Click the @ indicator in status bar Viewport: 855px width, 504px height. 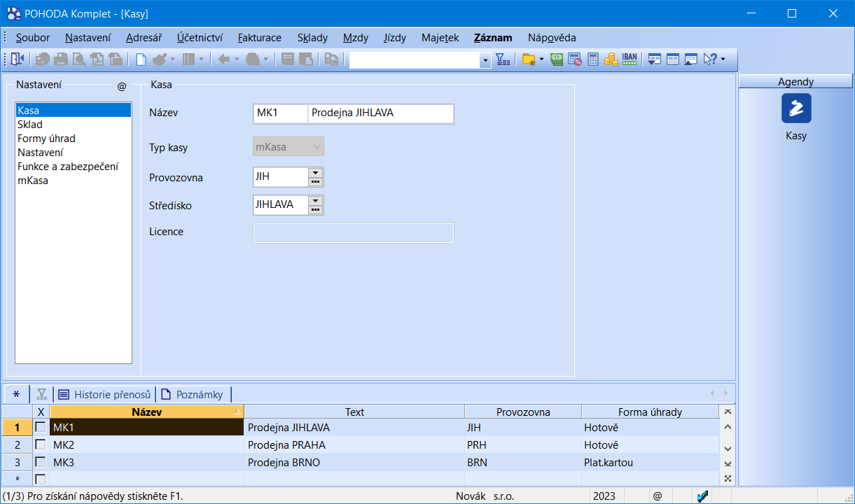(x=658, y=496)
